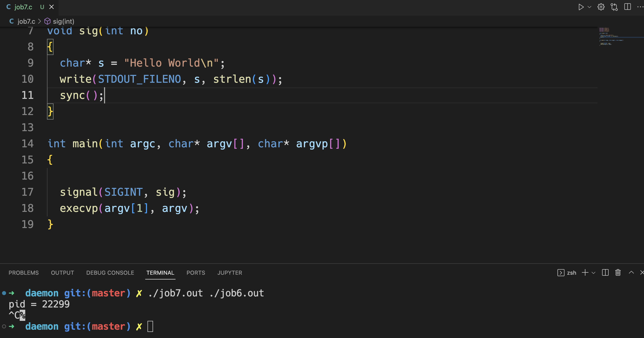Run the C file with play icon
This screenshot has width=644, height=338.
click(x=581, y=7)
